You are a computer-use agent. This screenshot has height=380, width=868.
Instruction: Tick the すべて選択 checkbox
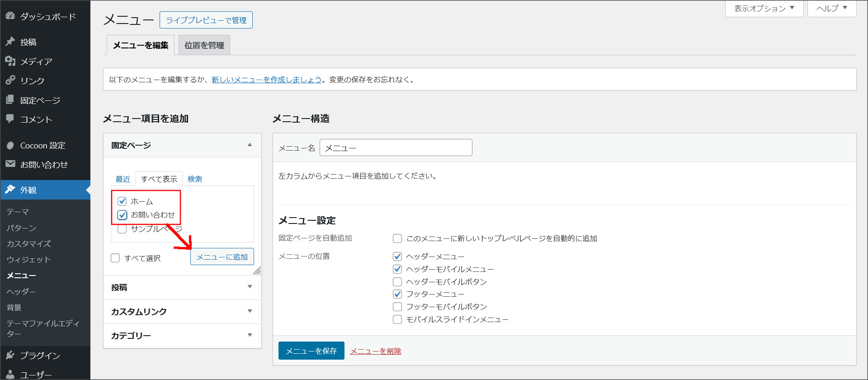pos(115,258)
